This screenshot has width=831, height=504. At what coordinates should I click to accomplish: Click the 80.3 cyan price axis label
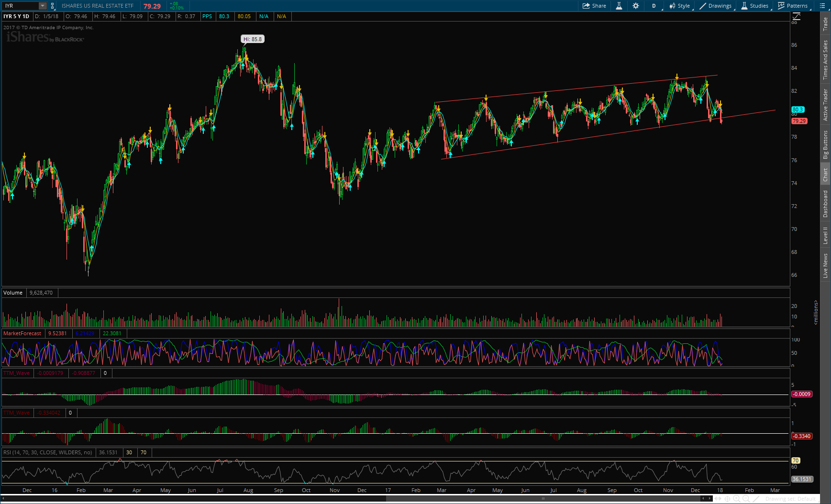click(x=798, y=110)
